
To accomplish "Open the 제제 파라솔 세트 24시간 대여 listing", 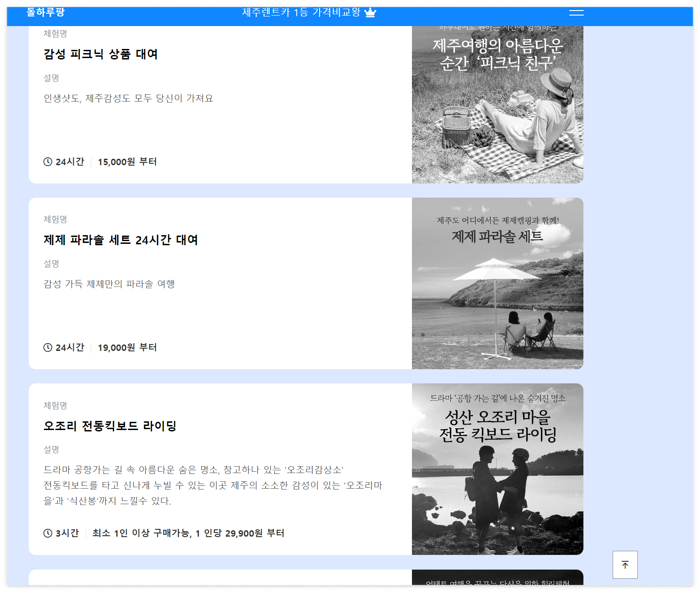I will click(121, 240).
